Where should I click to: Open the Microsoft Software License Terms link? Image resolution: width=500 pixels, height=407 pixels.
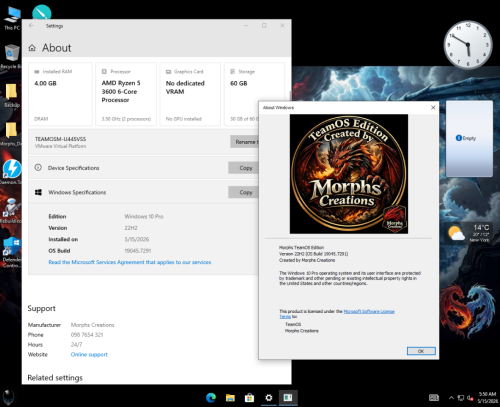(337, 314)
